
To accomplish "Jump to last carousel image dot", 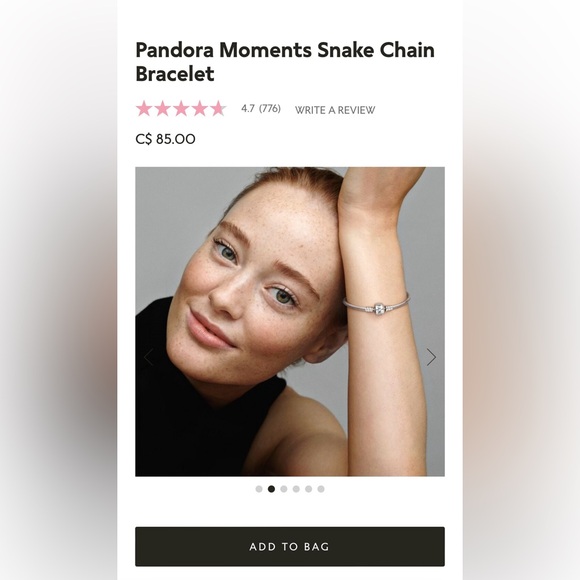I will pyautogui.click(x=321, y=489).
